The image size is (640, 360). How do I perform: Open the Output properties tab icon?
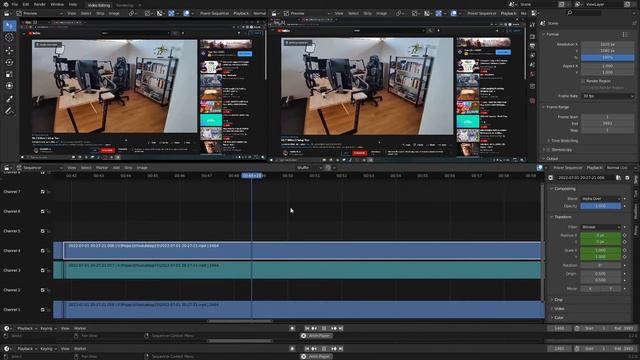[x=532, y=46]
